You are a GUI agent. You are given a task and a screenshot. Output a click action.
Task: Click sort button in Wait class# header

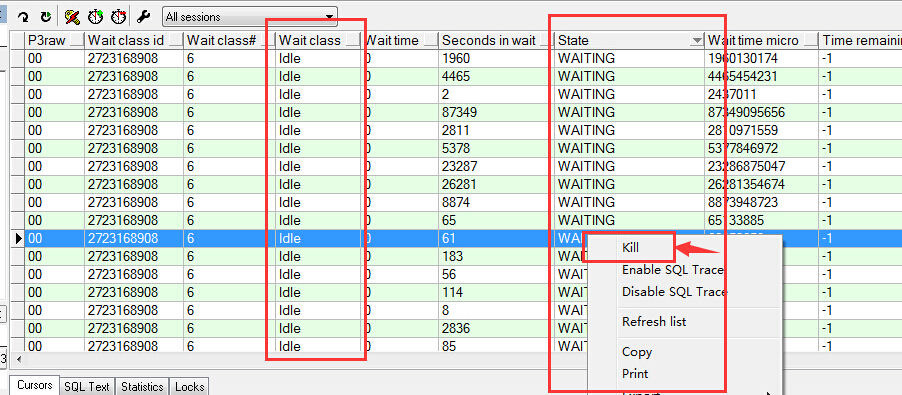pyautogui.click(x=267, y=41)
